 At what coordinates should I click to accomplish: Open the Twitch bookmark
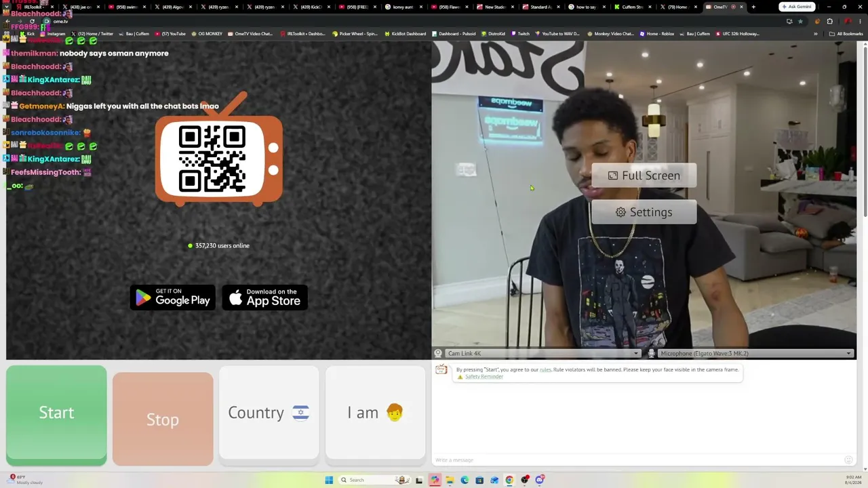tap(520, 34)
